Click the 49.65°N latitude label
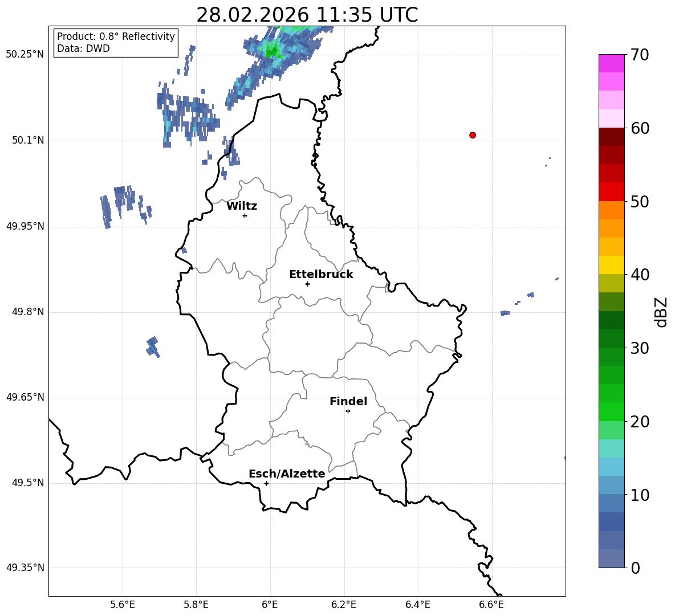675x616 pixels. (x=25, y=397)
